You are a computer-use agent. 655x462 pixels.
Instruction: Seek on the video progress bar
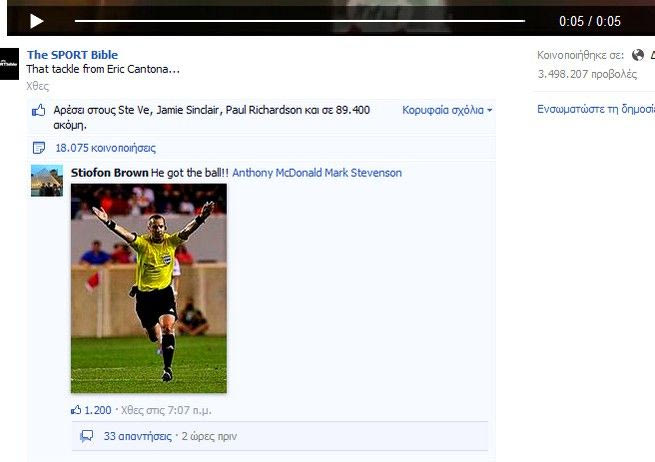tap(300, 20)
